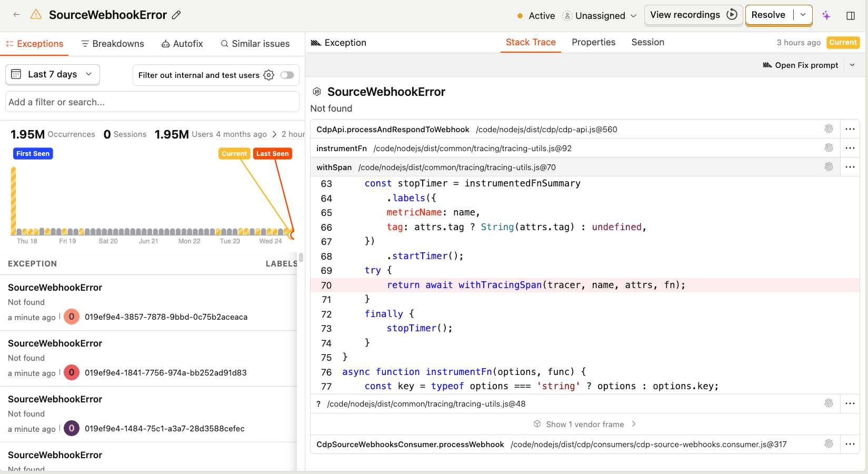The image size is (868, 474).
Task: Click the Current chart marker
Action: (x=234, y=153)
